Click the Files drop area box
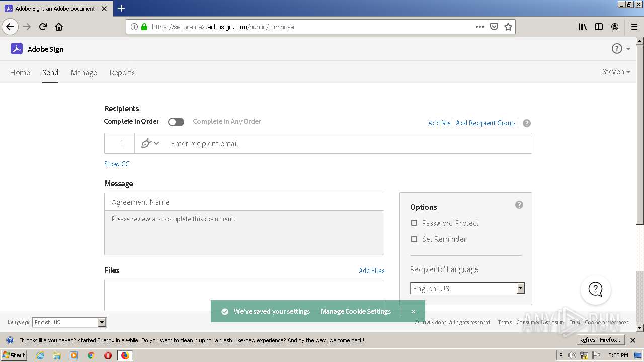Viewport: 644px width, 362px height. tap(244, 295)
